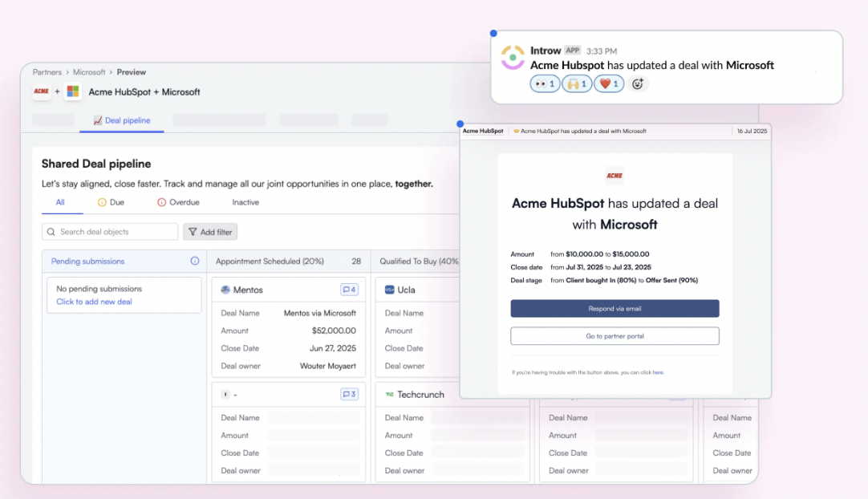Select the Acme HubSpot email tab

pyautogui.click(x=483, y=132)
